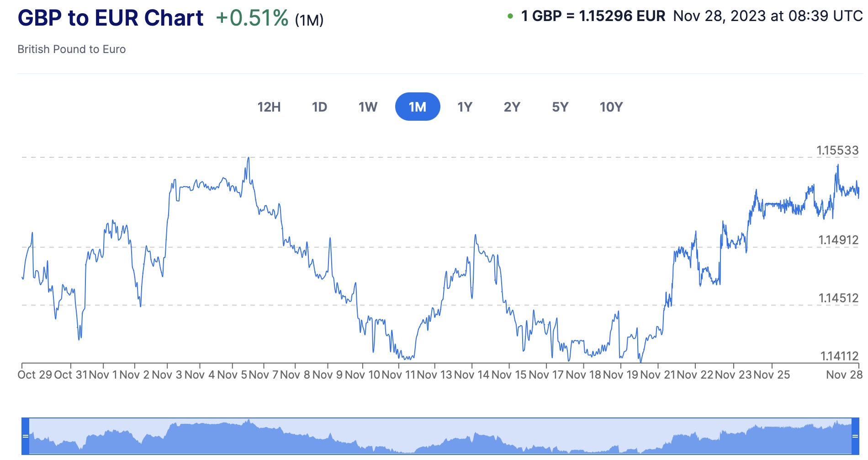This screenshot has width=868, height=460.
Task: Click the active 1M range button
Action: pyautogui.click(x=418, y=107)
